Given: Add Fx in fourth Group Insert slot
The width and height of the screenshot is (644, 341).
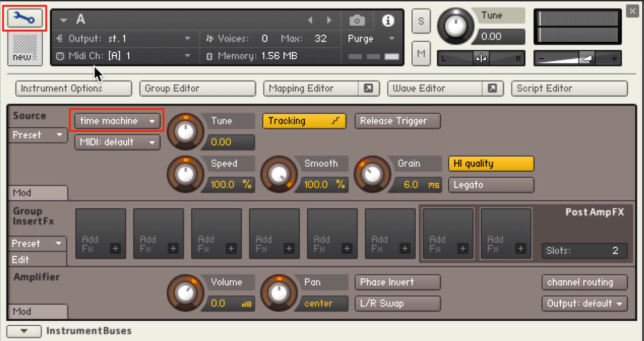Looking at the screenshot, I should tap(274, 234).
